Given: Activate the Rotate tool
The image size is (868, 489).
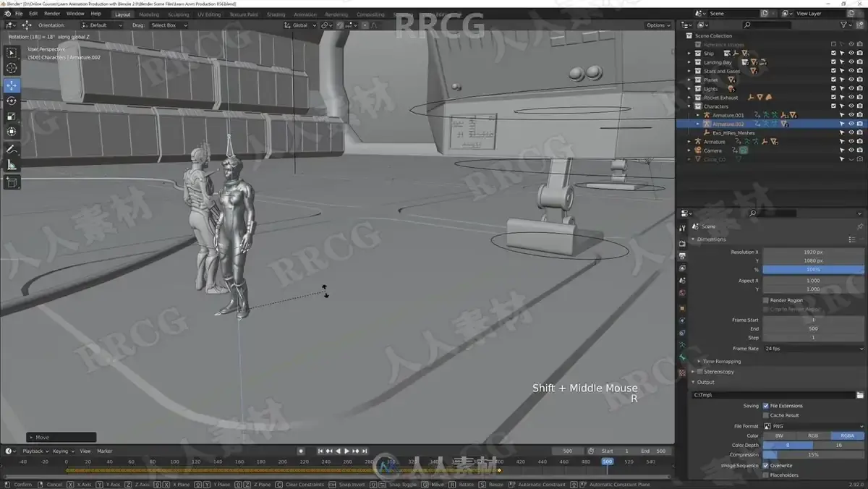Looking at the screenshot, I should point(12,101).
